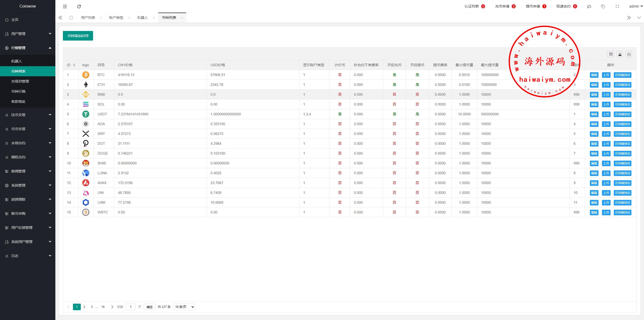Click the tag note icon

[603, 7]
